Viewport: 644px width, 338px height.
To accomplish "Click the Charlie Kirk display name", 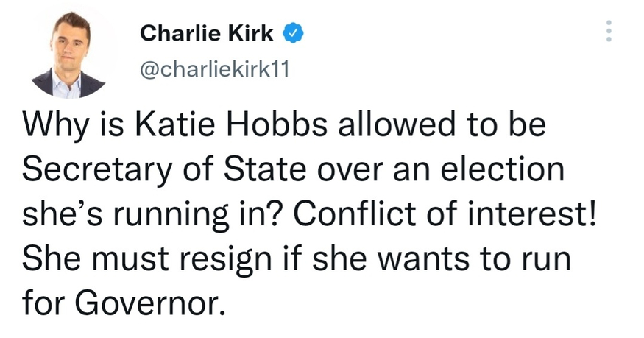I will (207, 32).
